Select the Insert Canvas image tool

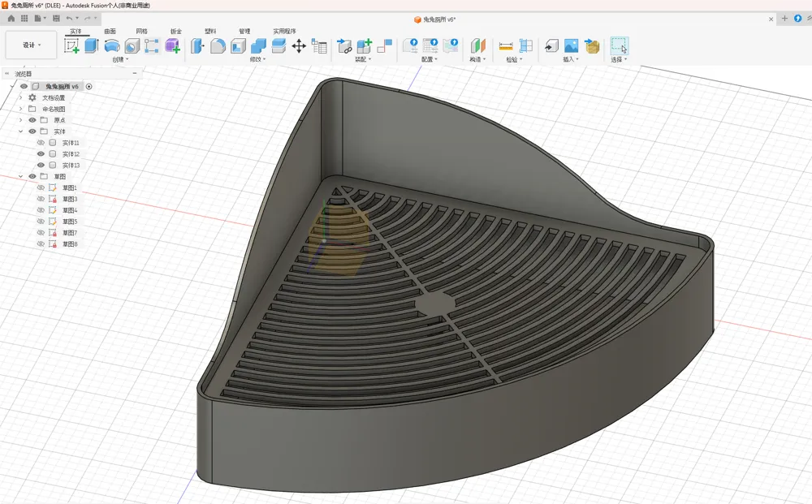(x=571, y=46)
